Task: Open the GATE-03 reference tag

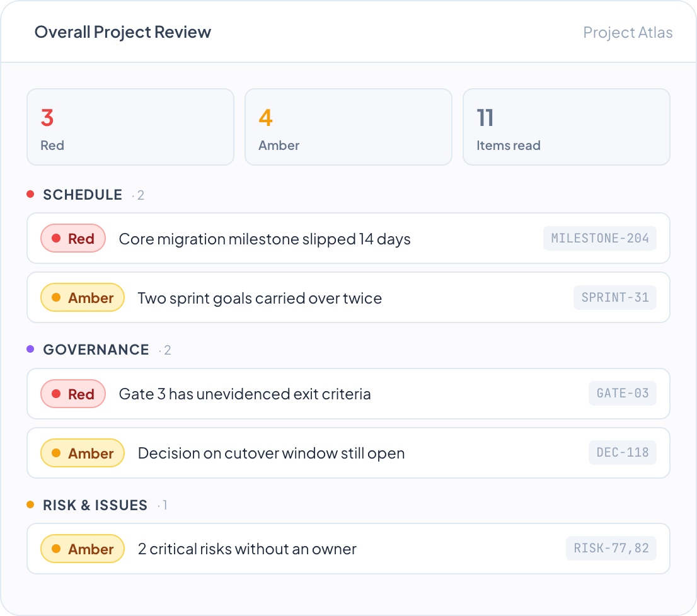Action: [x=623, y=394]
